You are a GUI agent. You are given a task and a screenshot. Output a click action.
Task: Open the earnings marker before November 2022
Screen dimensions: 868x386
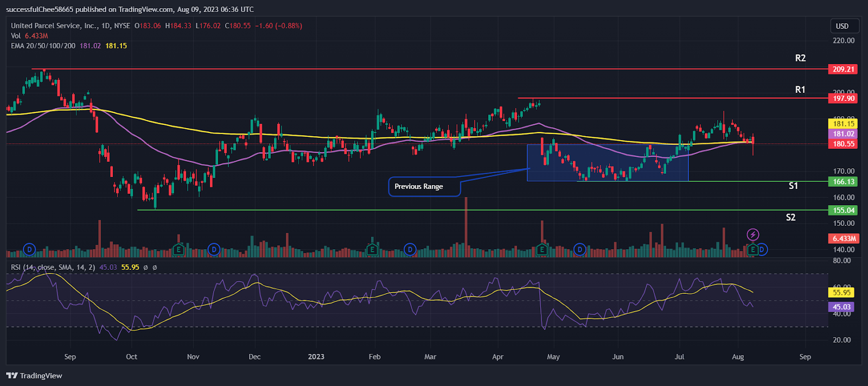pyautogui.click(x=178, y=250)
